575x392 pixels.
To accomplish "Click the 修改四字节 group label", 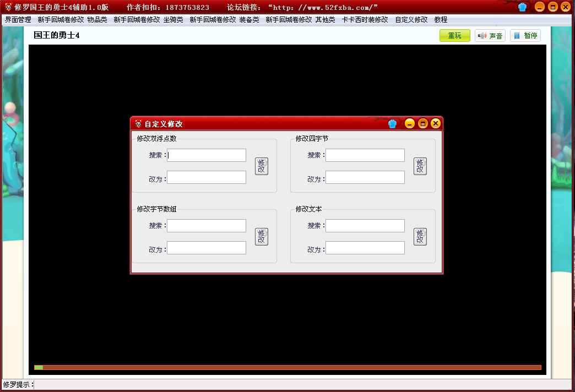I will pyautogui.click(x=312, y=139).
